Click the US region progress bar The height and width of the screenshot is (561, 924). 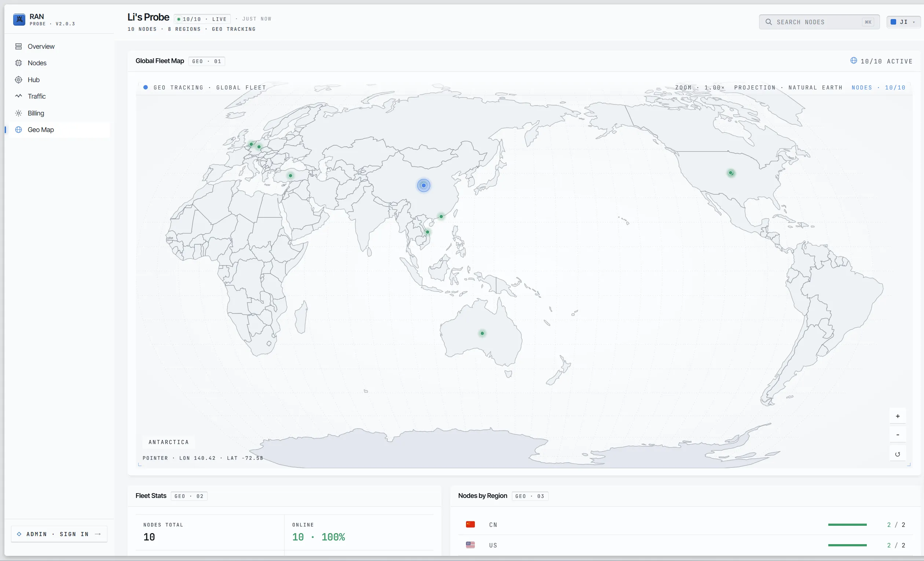point(847,546)
